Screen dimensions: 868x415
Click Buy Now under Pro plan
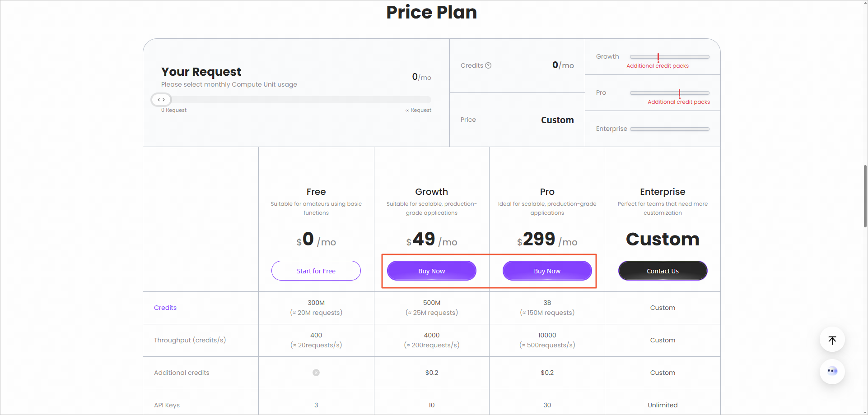point(547,271)
